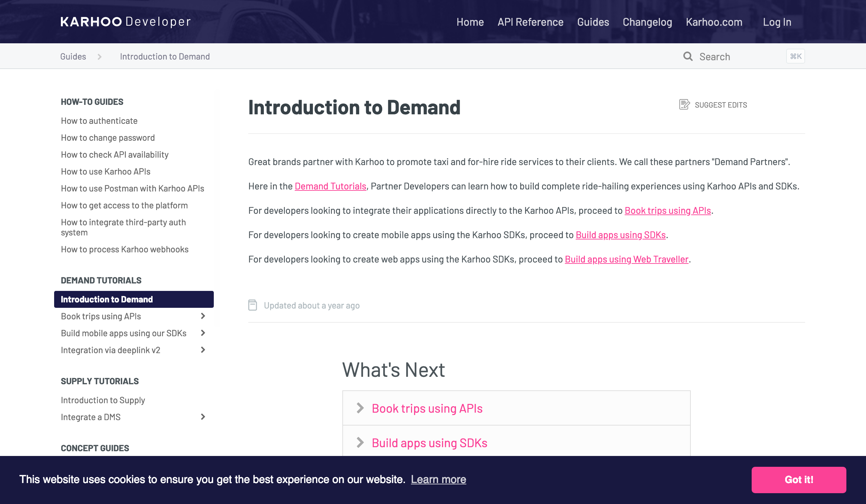Click the search magnifier icon
866x504 pixels.
coord(688,56)
